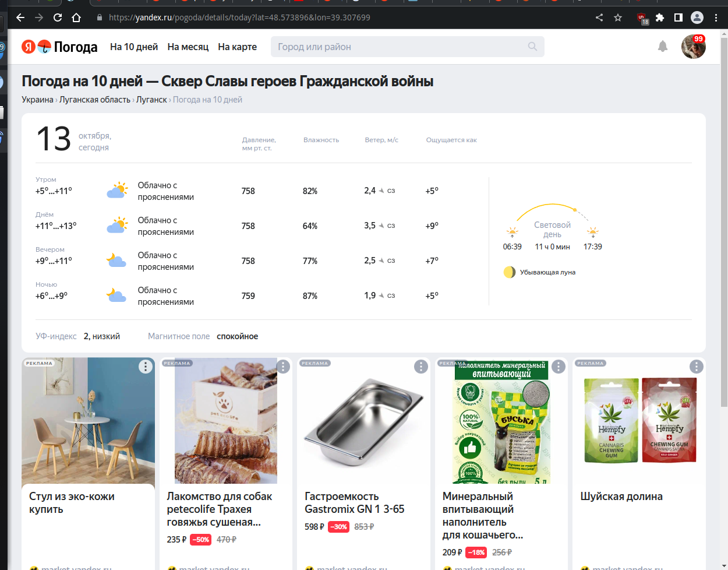Screen dimensions: 728x570
Task: Open the 'Шуйская долина' ad link
Action: point(621,496)
